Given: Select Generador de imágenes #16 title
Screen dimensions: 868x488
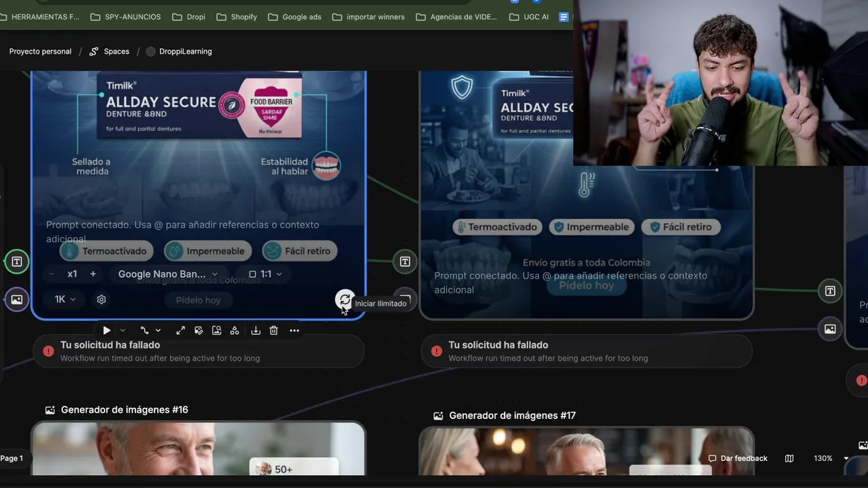Looking at the screenshot, I should coord(125,409).
